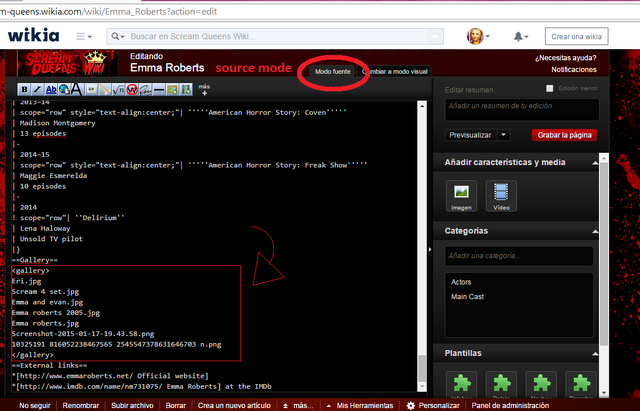This screenshot has height=411, width=640.
Task: Open the Wikia logo home page
Action: [x=33, y=36]
